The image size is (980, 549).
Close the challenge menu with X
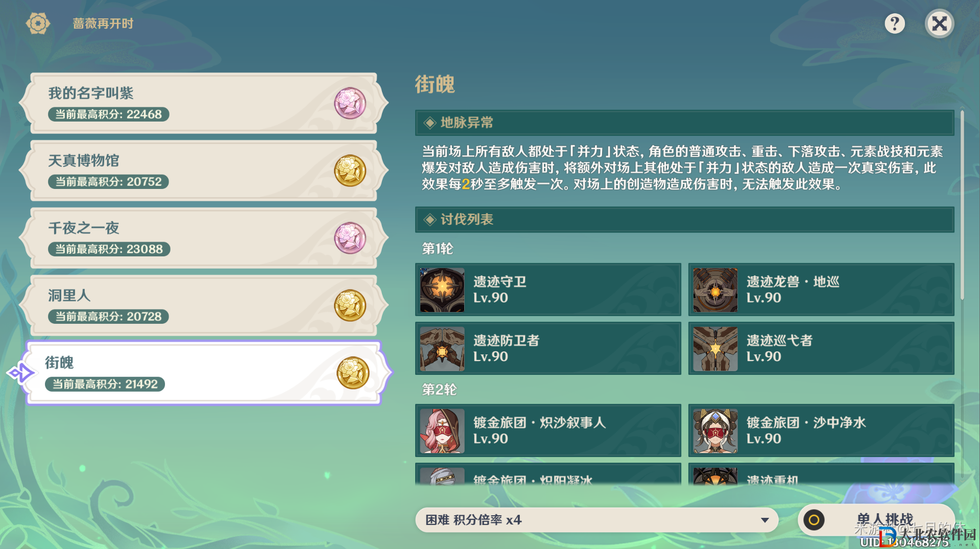(x=939, y=23)
